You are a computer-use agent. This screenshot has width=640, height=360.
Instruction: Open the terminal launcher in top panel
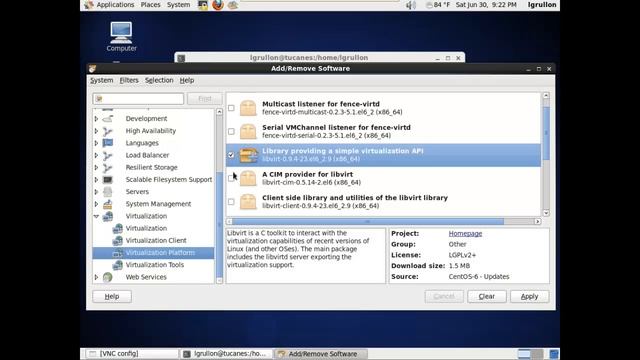202,5
